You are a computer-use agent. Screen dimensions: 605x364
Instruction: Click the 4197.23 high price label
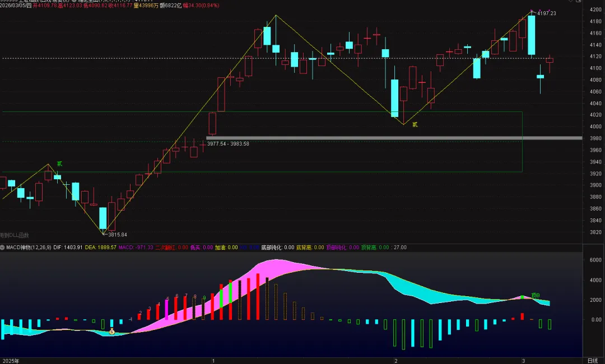coord(546,13)
